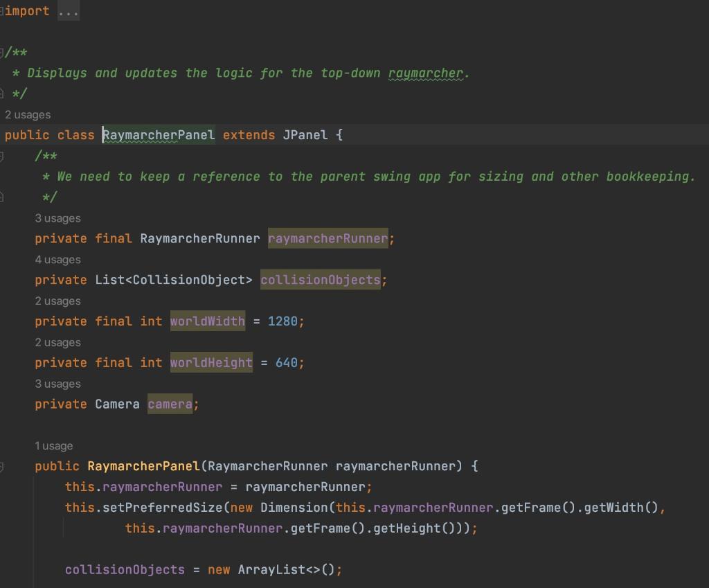Viewport: 709px width, 588px height.
Task: Click the fold icon beside the import line
Action: [x=4, y=10]
